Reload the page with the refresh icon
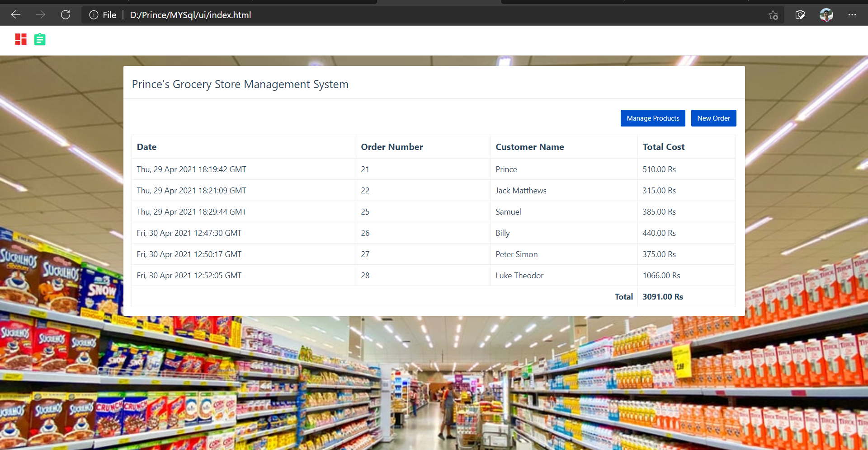Image resolution: width=868 pixels, height=450 pixels. point(66,15)
